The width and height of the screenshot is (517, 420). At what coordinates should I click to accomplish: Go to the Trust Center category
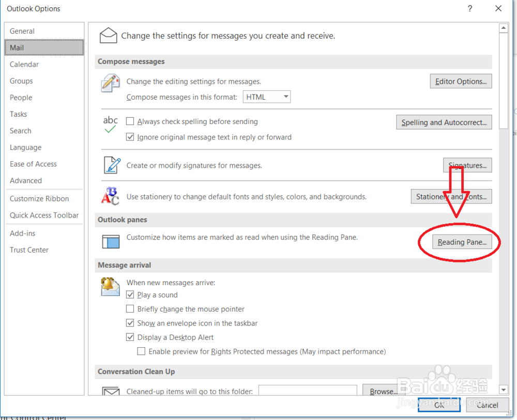pos(44,250)
